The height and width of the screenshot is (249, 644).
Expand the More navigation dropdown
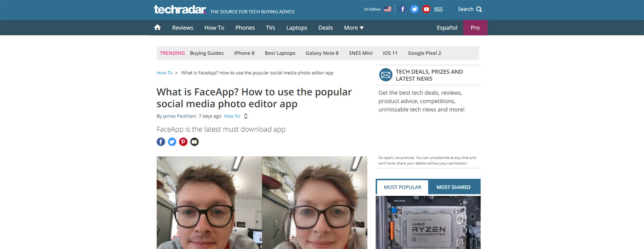354,28
